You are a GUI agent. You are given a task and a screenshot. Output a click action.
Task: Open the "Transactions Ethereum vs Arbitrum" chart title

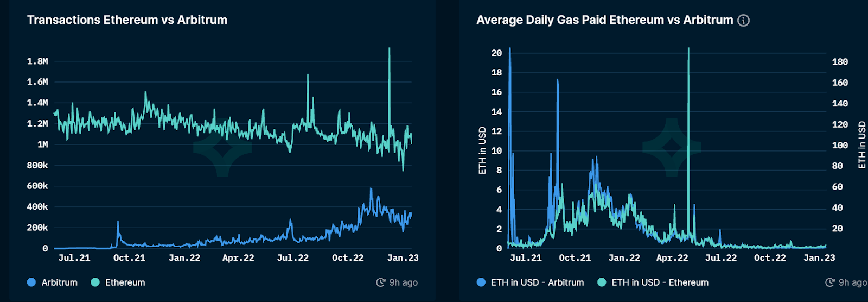click(x=127, y=20)
